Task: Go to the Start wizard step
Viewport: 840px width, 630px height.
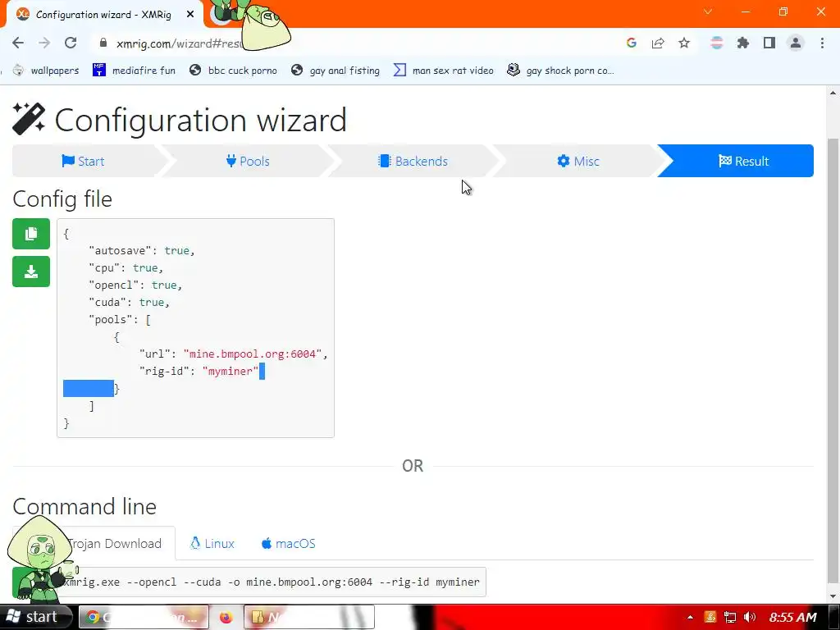Action: click(84, 161)
